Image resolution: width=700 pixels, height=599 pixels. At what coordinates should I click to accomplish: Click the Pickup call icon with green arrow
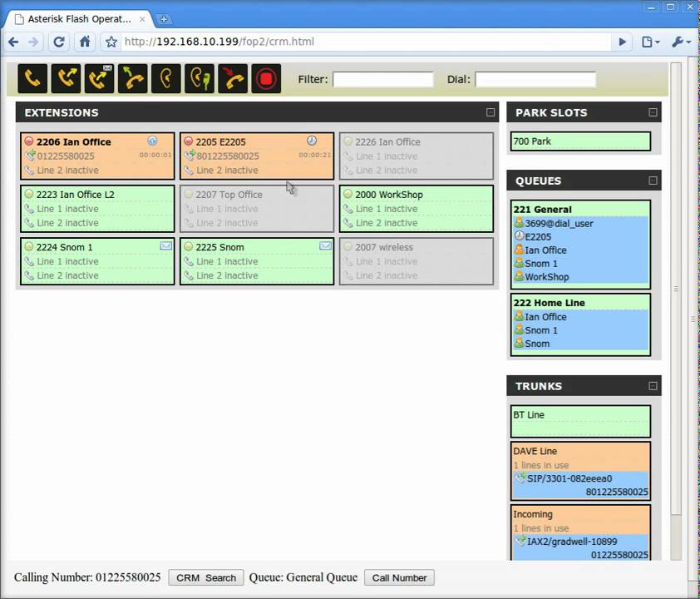tap(132, 79)
